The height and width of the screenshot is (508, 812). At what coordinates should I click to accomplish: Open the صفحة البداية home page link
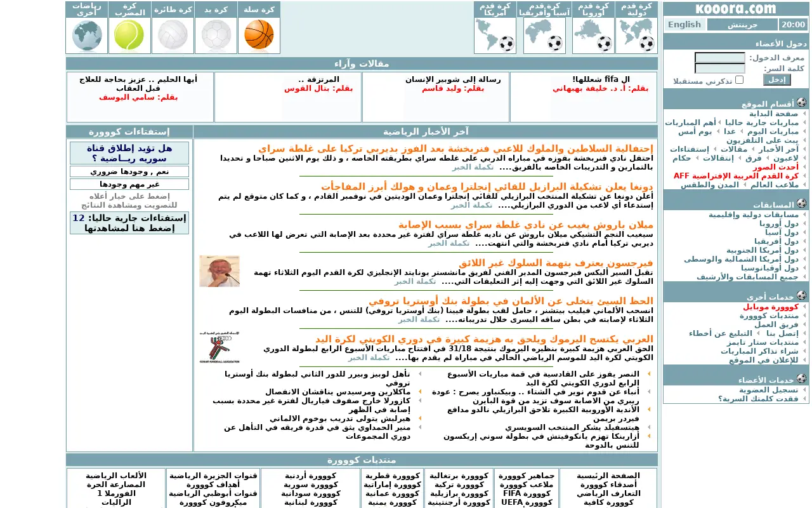click(x=773, y=114)
